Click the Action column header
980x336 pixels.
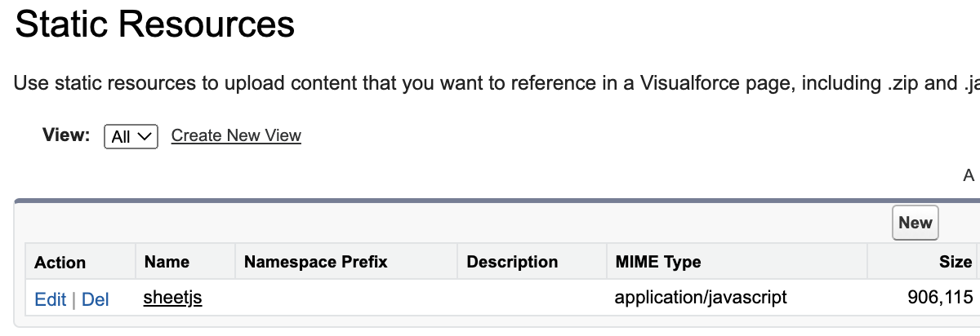tap(60, 262)
